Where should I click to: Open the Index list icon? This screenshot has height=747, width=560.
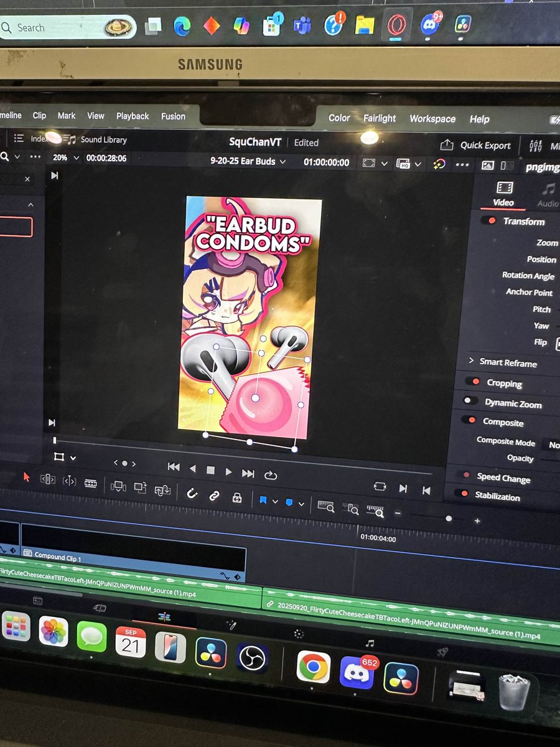(x=19, y=139)
